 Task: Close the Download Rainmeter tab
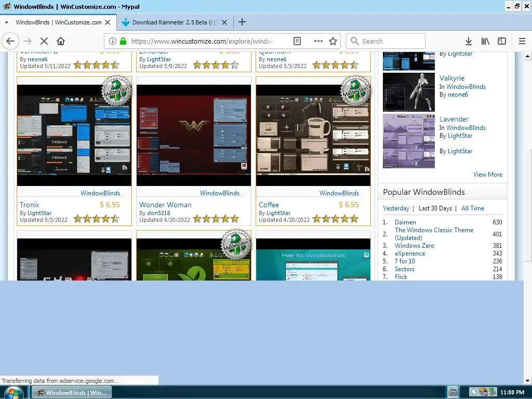point(224,22)
